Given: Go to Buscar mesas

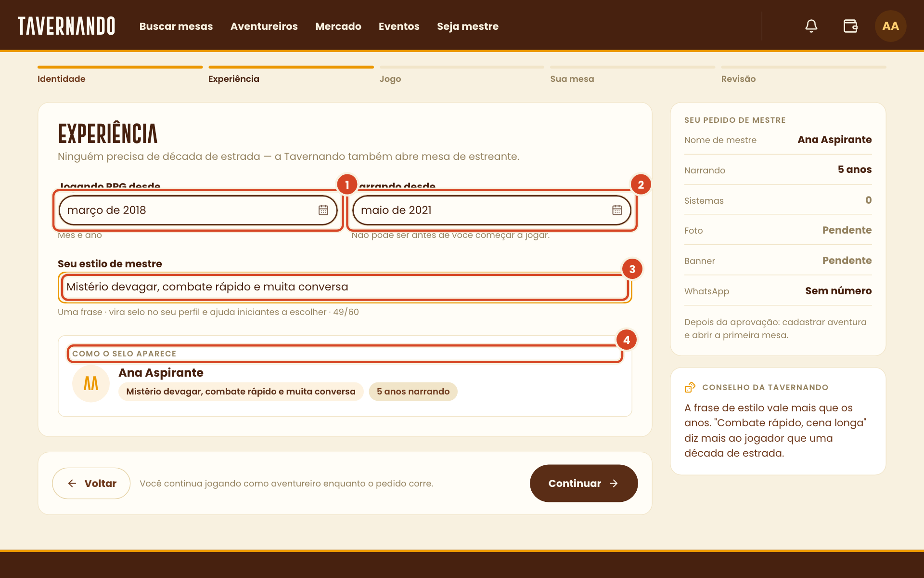Looking at the screenshot, I should pyautogui.click(x=176, y=26).
